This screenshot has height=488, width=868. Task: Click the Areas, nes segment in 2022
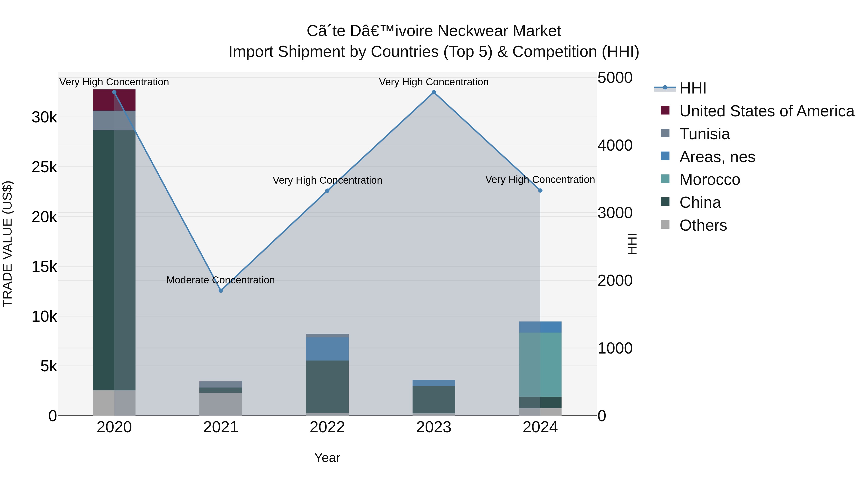(327, 349)
